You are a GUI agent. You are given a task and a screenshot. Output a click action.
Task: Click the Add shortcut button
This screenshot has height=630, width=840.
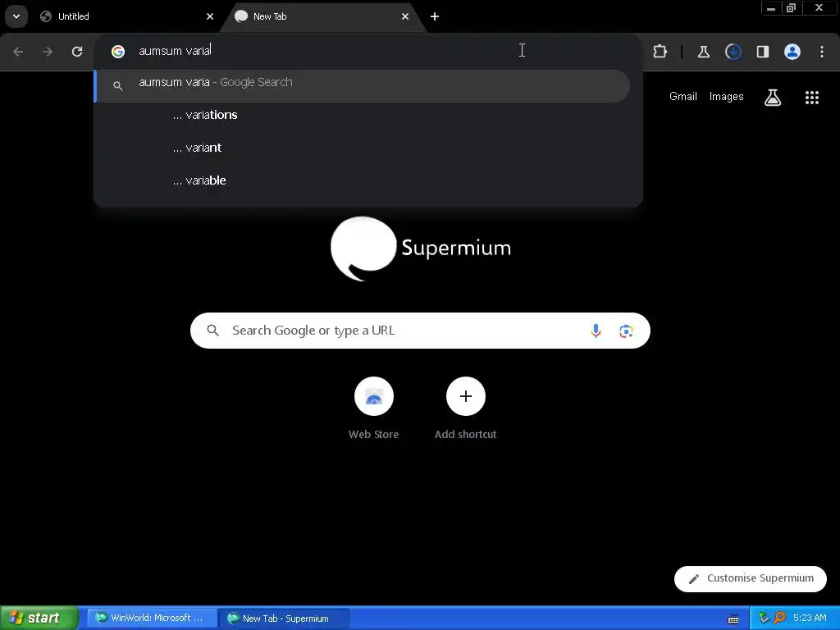tap(466, 409)
